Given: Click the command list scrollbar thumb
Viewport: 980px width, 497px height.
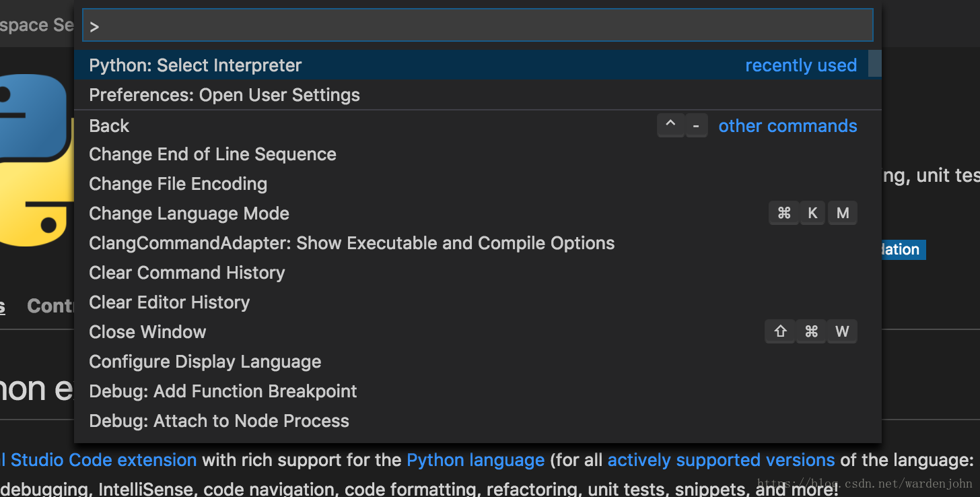Looking at the screenshot, I should (x=874, y=63).
